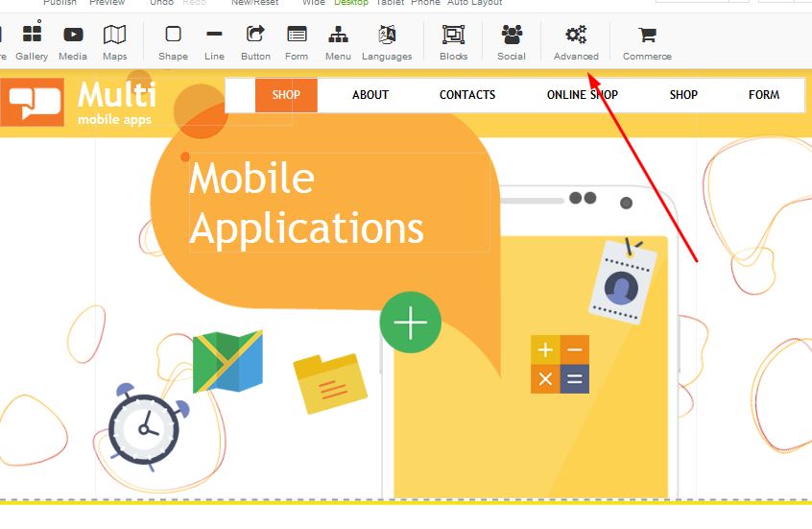Click the Menu toolbar icon
The width and height of the screenshot is (812, 529).
338,41
